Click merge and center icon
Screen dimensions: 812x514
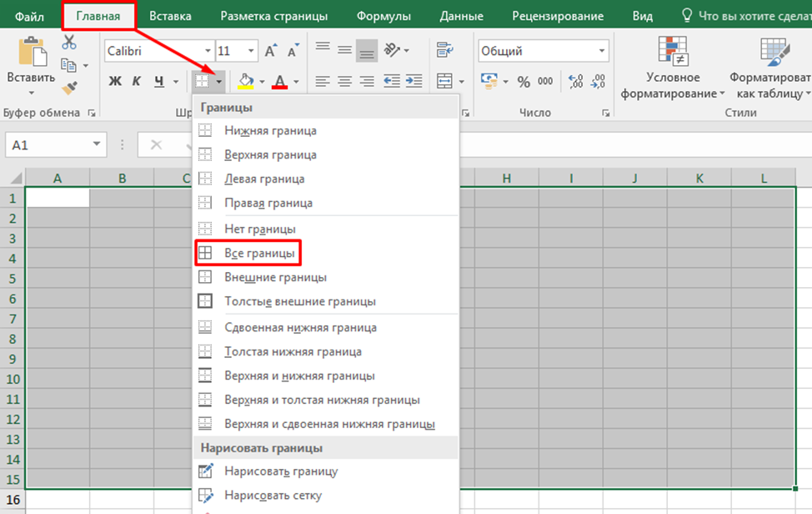(x=445, y=81)
